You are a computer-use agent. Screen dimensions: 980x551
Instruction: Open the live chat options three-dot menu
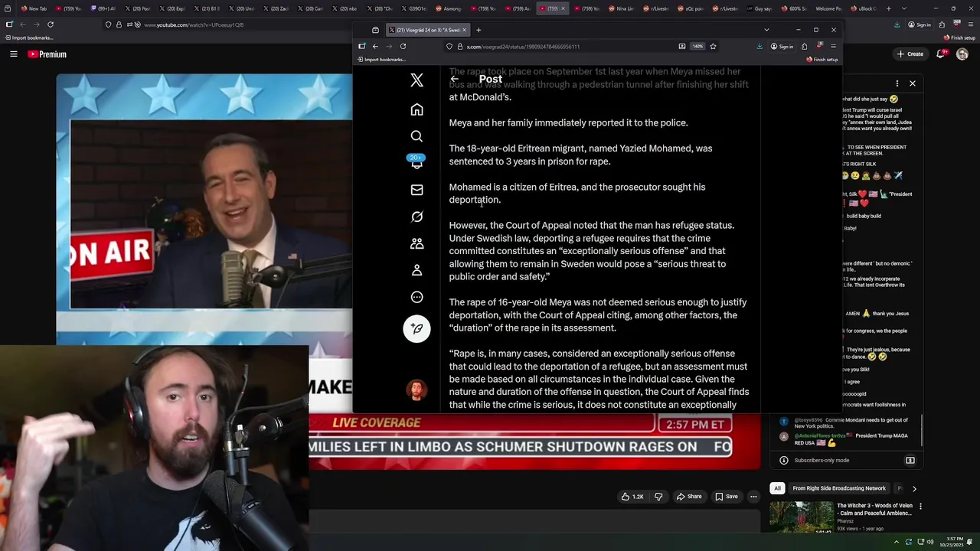tap(897, 83)
